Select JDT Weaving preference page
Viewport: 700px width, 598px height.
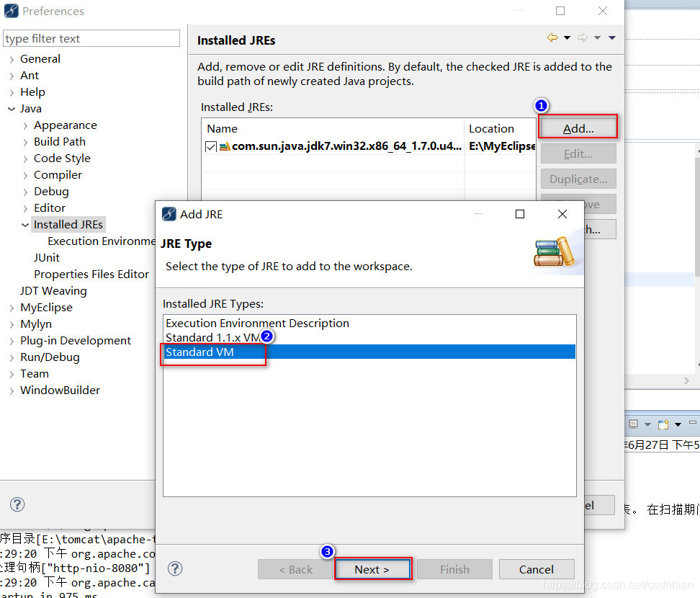click(x=53, y=291)
